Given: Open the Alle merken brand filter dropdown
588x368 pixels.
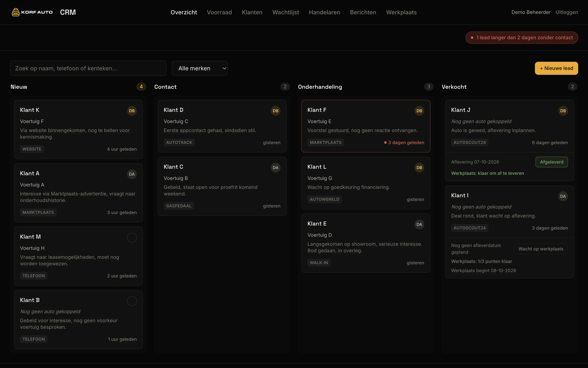Looking at the screenshot, I should (199, 68).
